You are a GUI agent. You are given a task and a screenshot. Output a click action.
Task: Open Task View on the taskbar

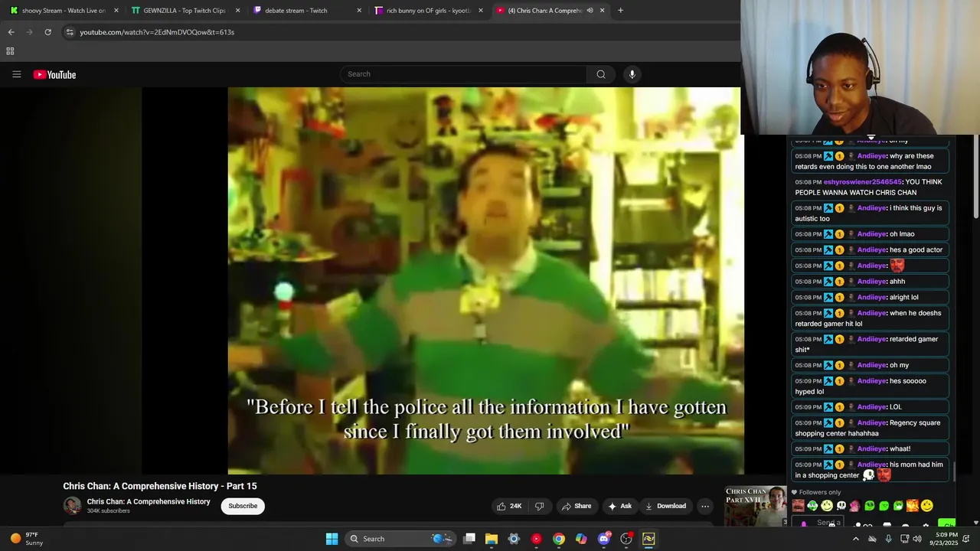pos(469,539)
